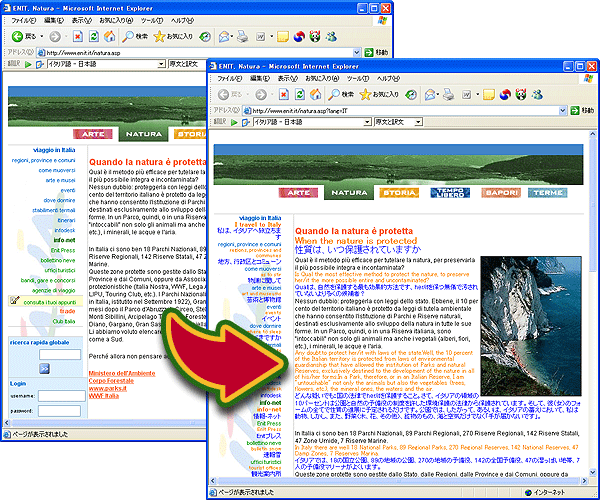Click Stop icon in front window toolbar
Viewport: 600px width, 500px height.
(284, 94)
